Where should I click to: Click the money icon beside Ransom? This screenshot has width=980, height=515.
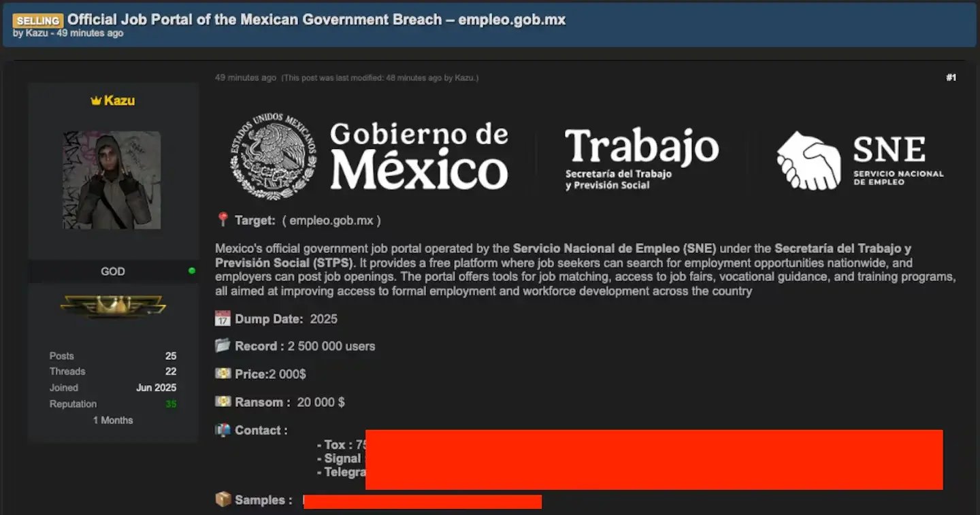pos(223,401)
